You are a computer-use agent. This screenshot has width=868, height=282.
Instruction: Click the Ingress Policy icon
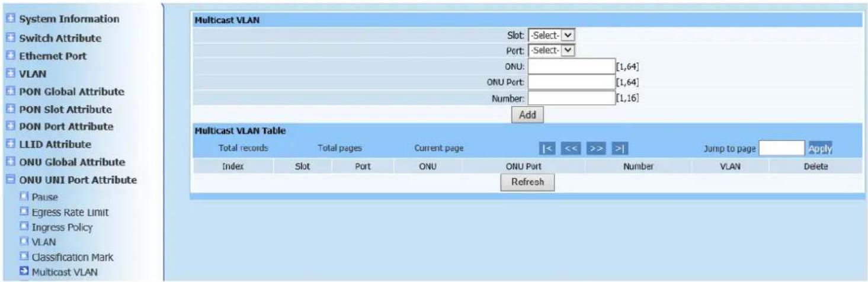(x=24, y=227)
